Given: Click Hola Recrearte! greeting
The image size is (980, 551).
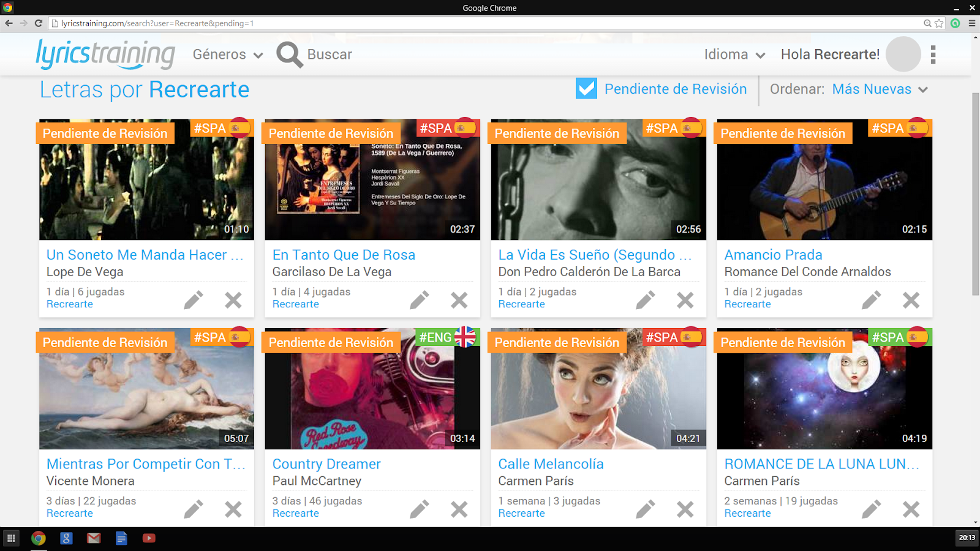Looking at the screenshot, I should tap(830, 54).
